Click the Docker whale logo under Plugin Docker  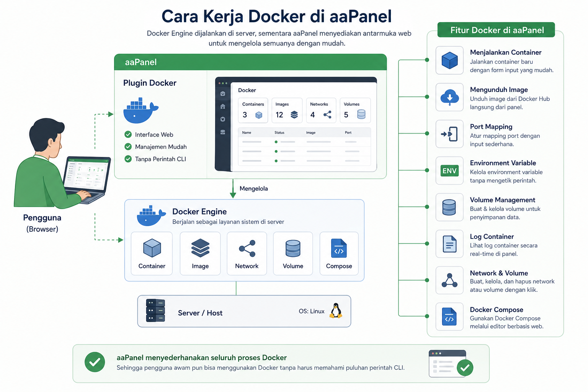140,111
